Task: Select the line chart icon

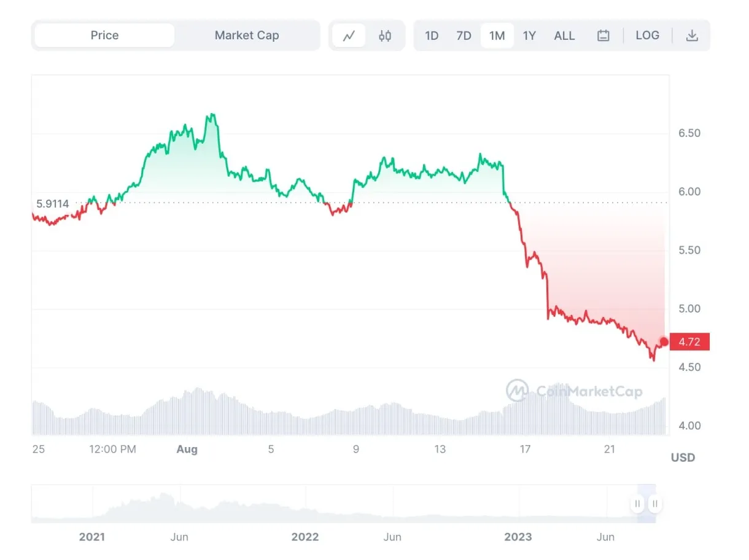Action: pos(349,35)
